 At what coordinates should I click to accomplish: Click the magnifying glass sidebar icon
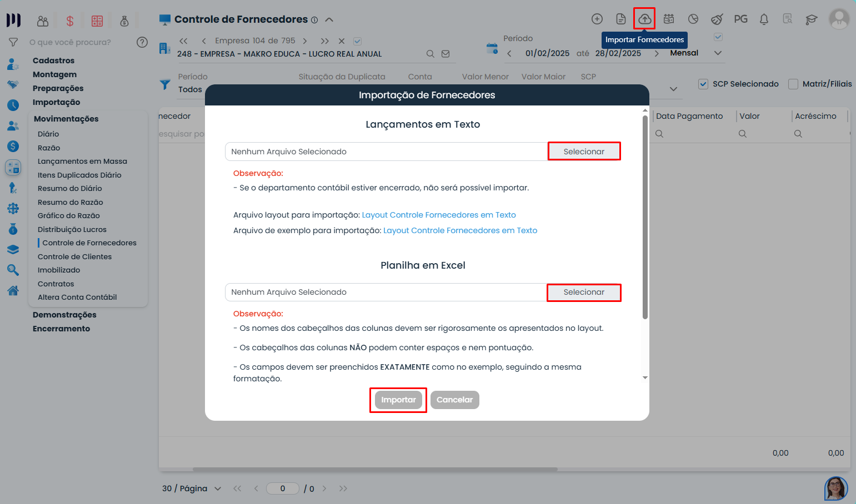[13, 270]
